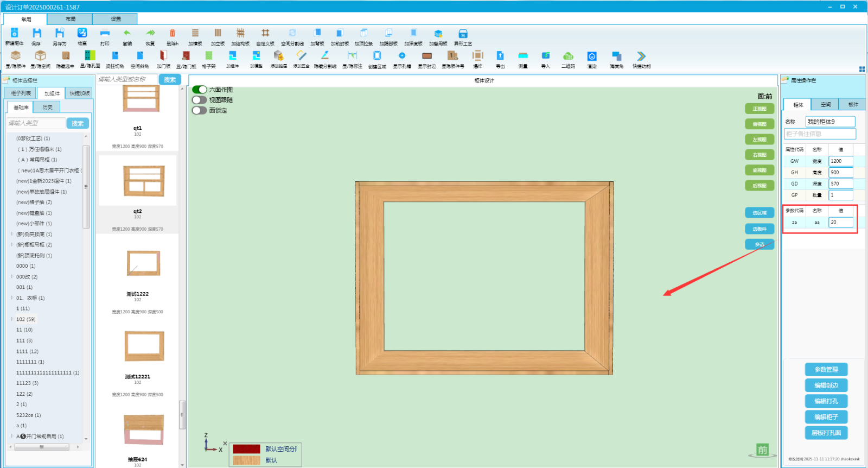The image size is (868, 468).
Task: Open the 板件 tab in properties panel
Action: coord(853,105)
